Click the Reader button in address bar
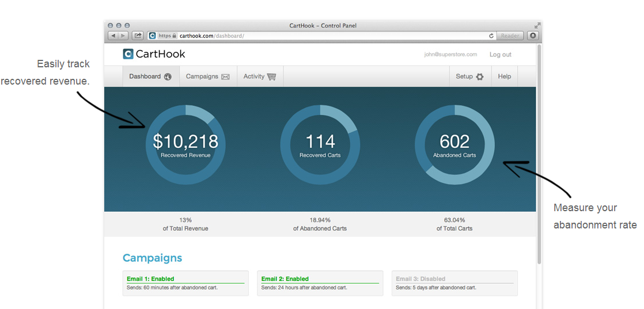 click(510, 36)
